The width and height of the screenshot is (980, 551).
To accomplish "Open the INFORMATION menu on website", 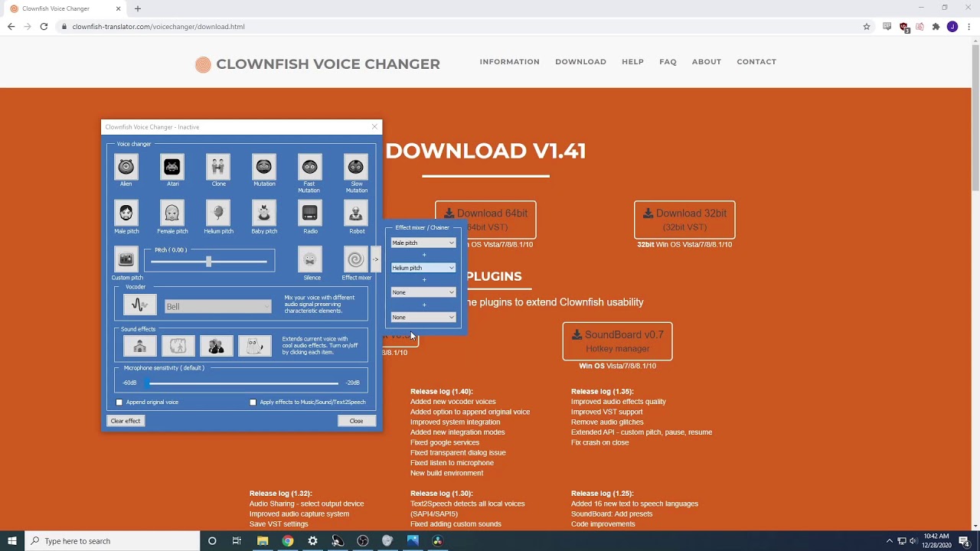I will coord(510,62).
